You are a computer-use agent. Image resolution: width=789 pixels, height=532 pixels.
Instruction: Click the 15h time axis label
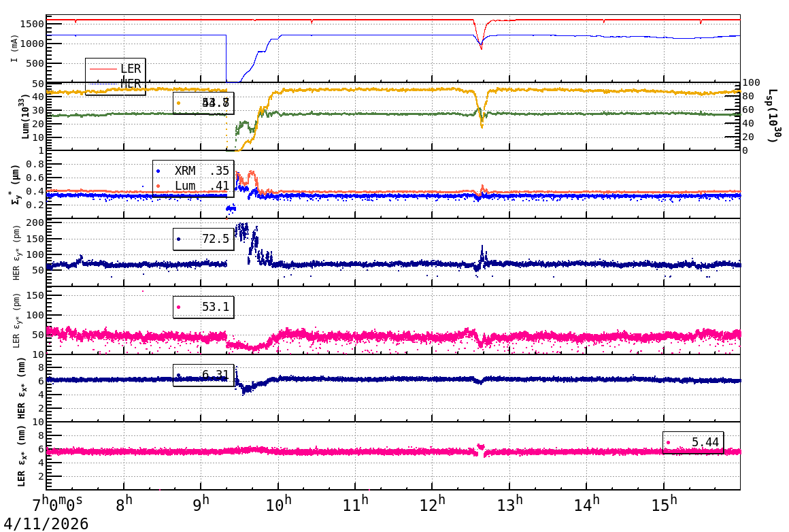pos(664,503)
